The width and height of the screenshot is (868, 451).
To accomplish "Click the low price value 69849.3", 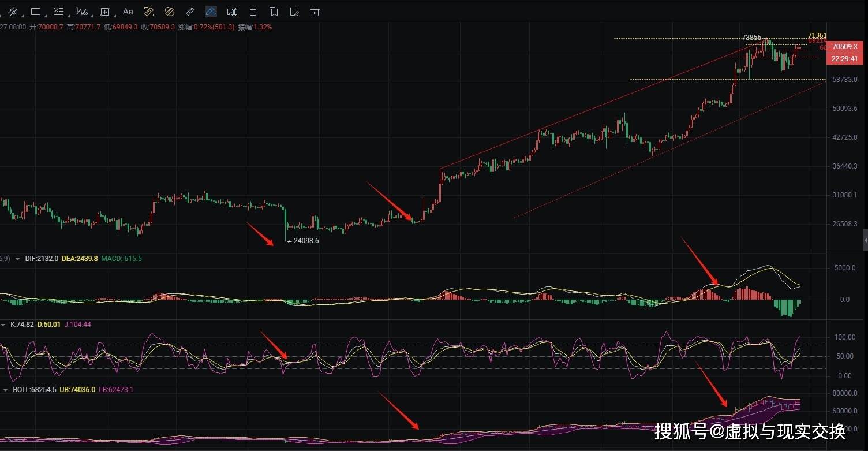I will [x=125, y=27].
